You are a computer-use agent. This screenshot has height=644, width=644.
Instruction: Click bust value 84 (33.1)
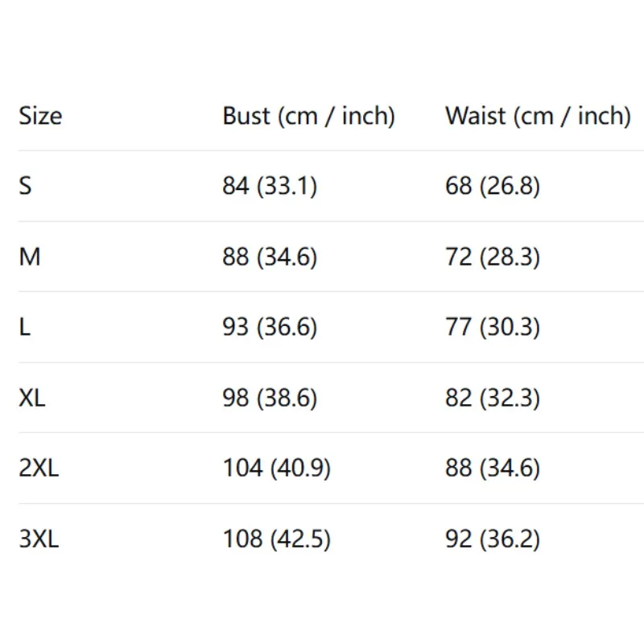pos(270,186)
